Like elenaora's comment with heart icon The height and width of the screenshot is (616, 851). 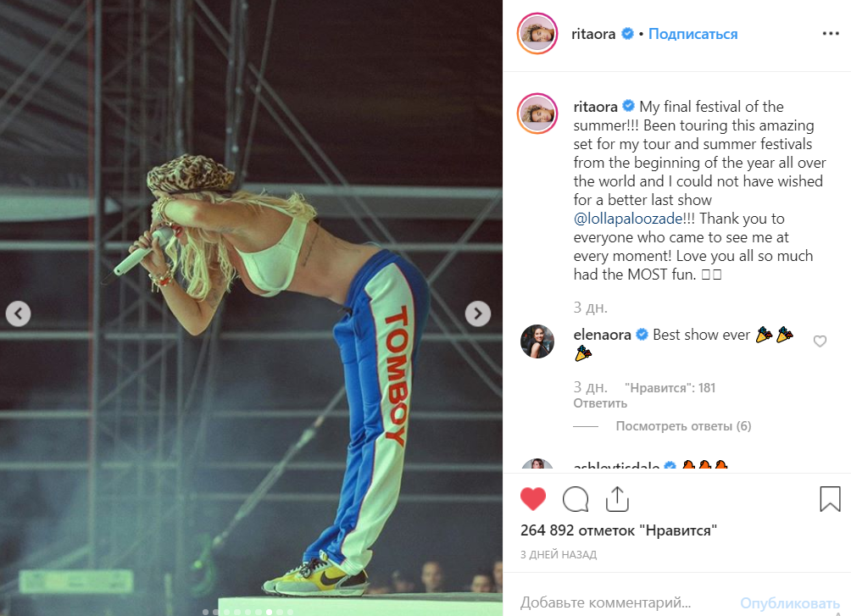point(820,341)
